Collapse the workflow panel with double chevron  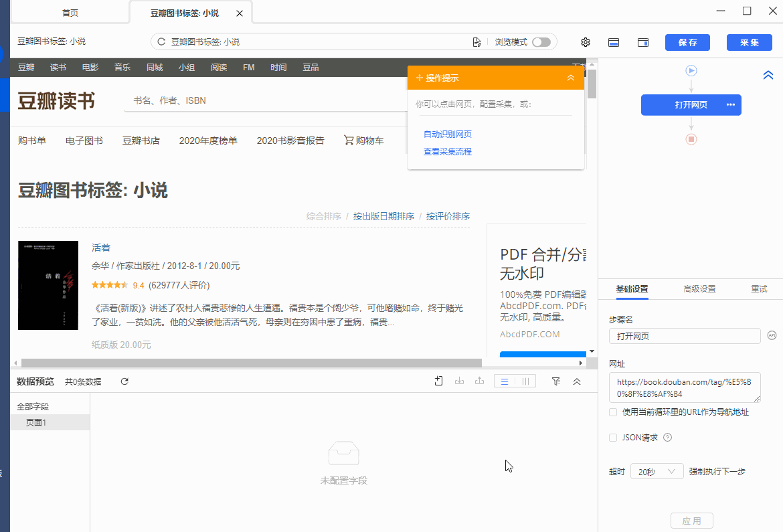[x=768, y=75]
